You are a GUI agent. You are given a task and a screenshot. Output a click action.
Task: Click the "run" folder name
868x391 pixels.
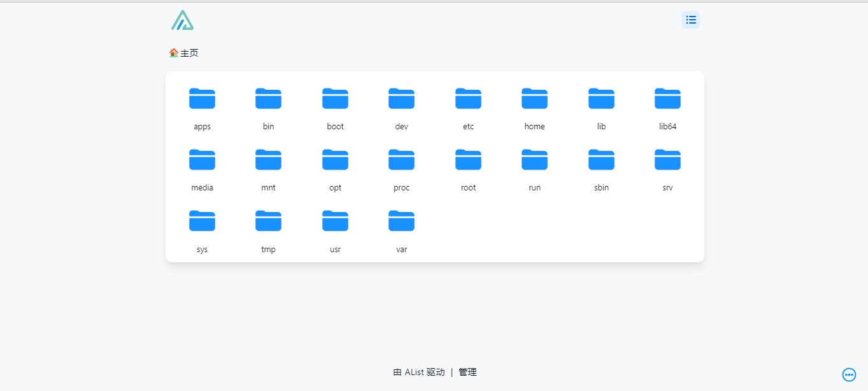coord(535,188)
